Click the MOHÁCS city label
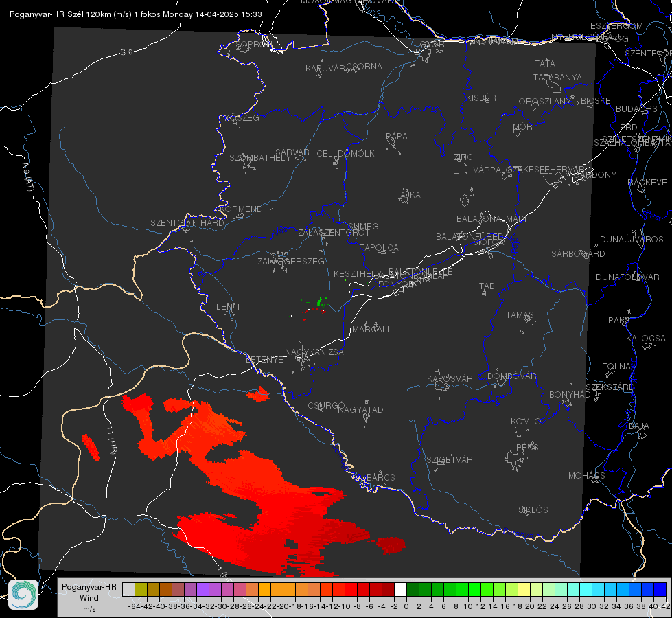 pos(587,476)
